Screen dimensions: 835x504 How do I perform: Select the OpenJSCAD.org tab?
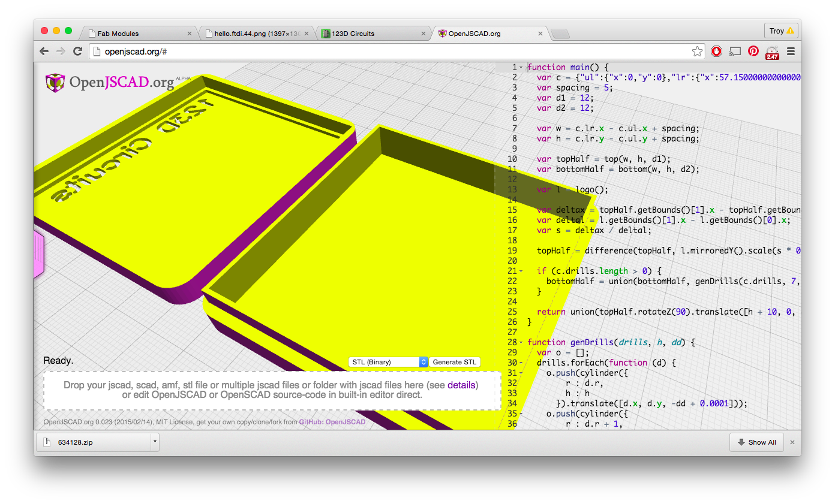click(489, 34)
